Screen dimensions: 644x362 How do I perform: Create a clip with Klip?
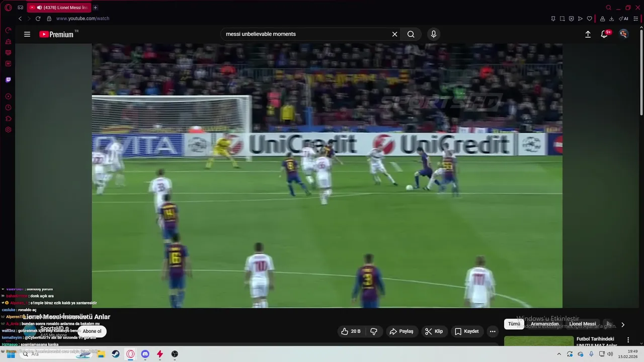coord(434,331)
